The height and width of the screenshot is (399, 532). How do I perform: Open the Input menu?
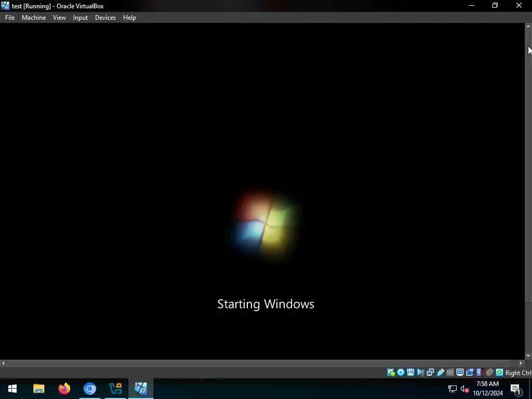81,18
